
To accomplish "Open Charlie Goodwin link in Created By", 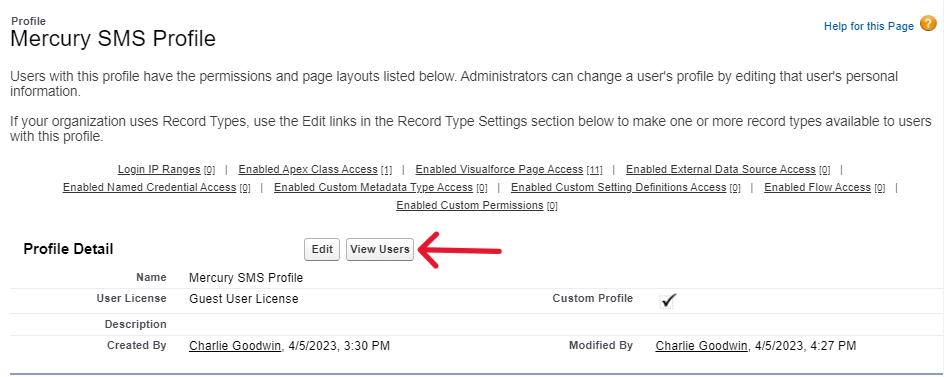I will pyautogui.click(x=235, y=346).
